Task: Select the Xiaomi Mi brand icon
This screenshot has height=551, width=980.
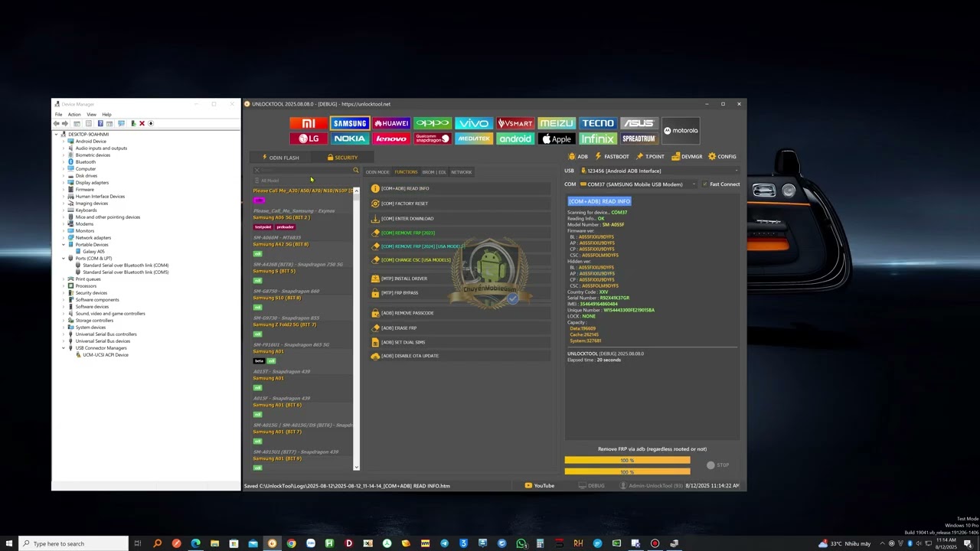Action: point(309,123)
